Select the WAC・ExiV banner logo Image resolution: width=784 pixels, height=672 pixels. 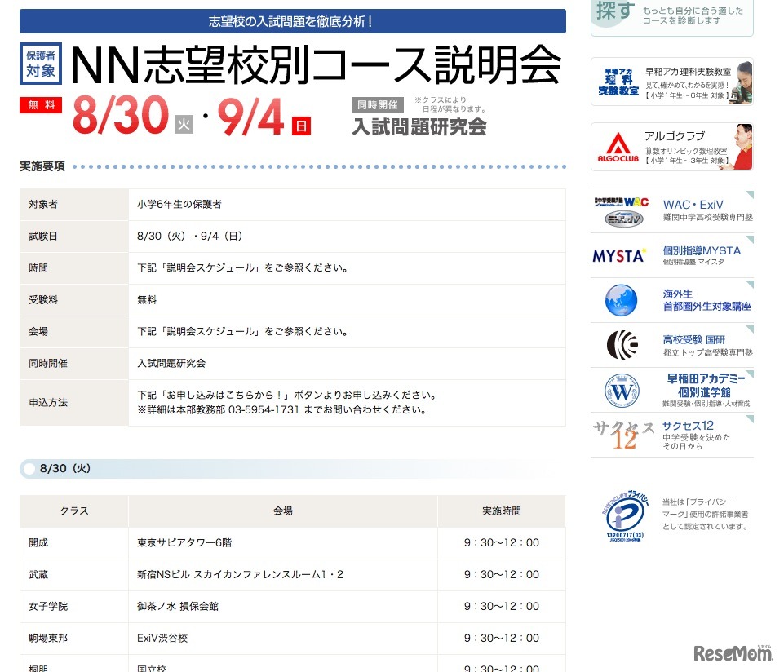click(621, 210)
